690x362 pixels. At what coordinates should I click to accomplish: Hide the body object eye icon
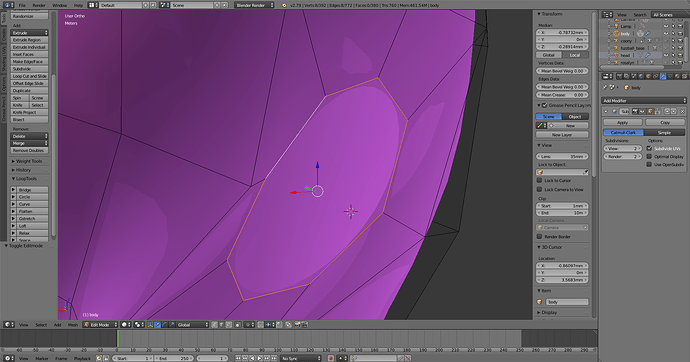click(x=666, y=33)
